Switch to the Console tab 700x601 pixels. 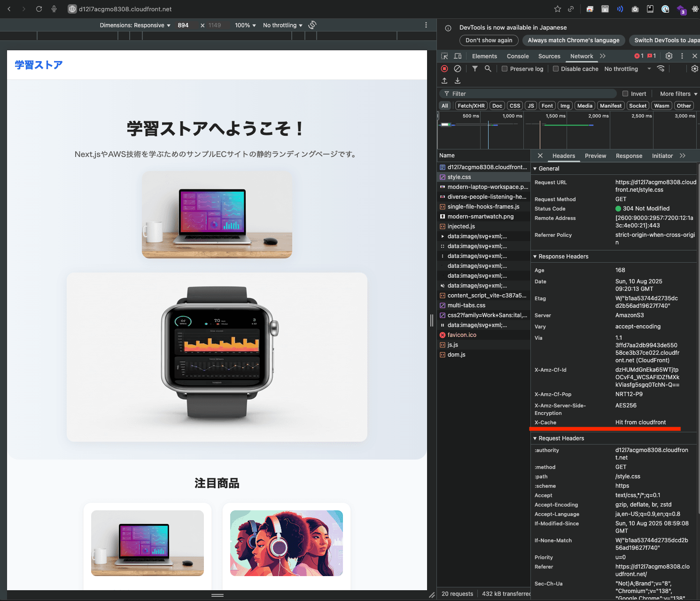518,56
